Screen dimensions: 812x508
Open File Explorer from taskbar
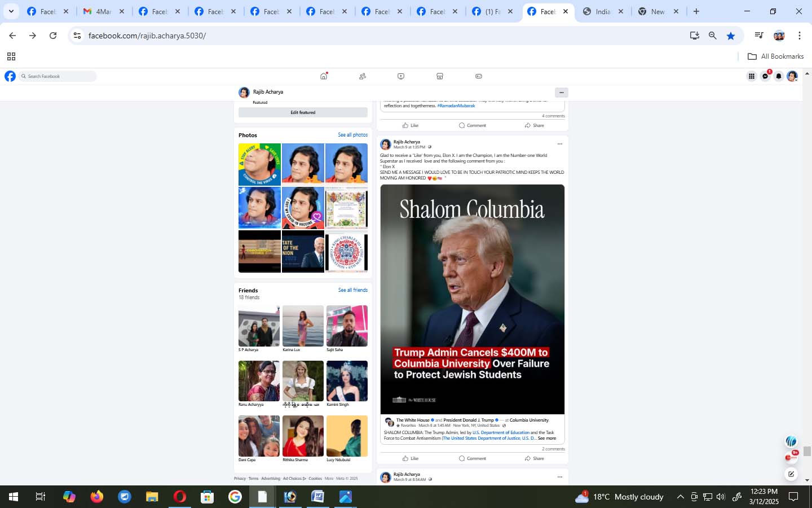coord(152,497)
